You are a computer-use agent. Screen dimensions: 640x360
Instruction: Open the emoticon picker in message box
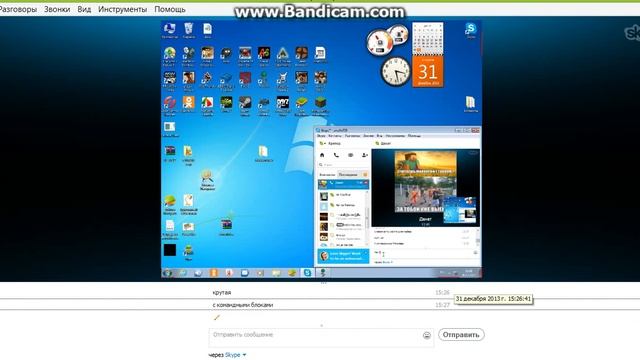pos(427,335)
